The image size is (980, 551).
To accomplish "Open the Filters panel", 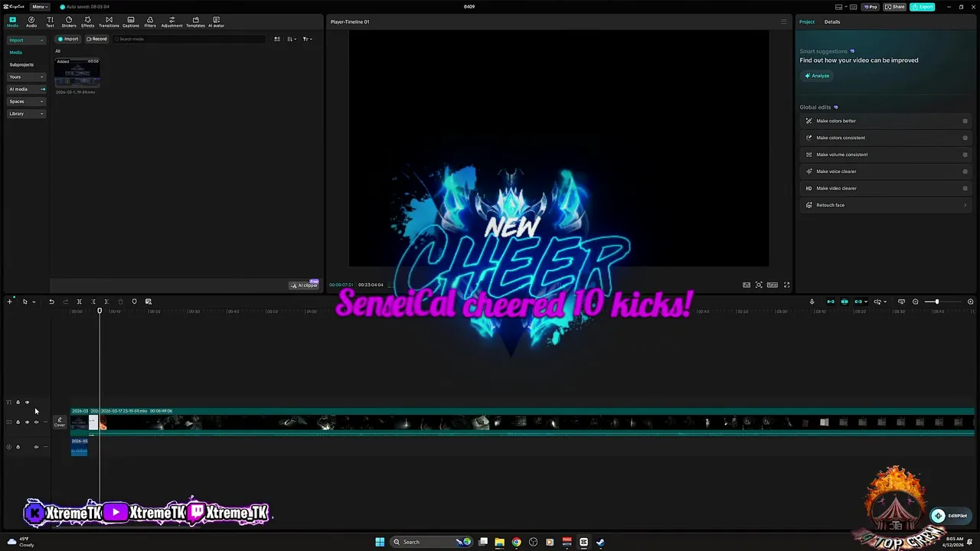I will click(150, 21).
